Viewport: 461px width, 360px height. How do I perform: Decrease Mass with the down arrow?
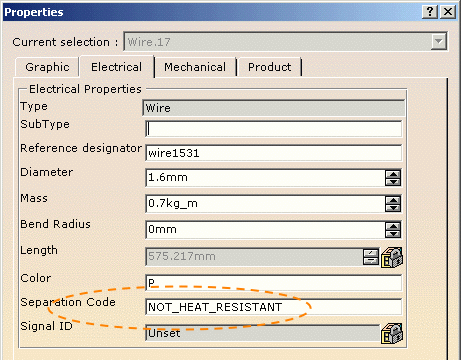(x=393, y=208)
